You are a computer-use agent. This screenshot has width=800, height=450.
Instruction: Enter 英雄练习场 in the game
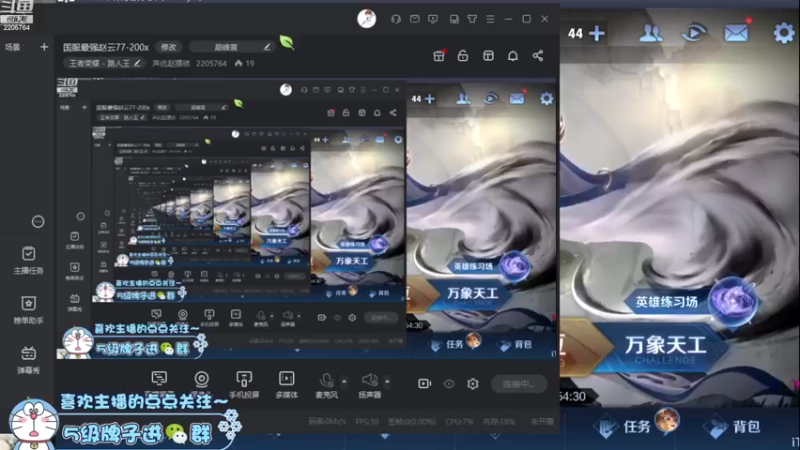[x=690, y=303]
